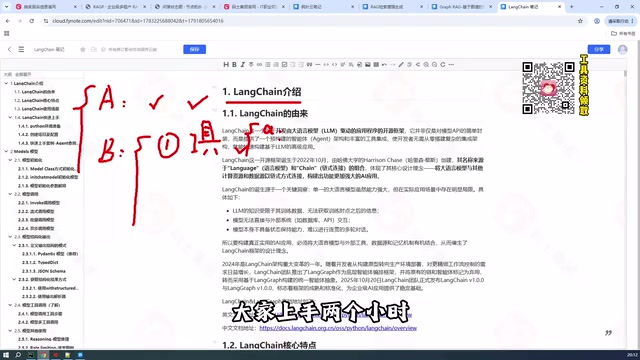This screenshot has width=640, height=360.
Task: Toggle bold formatting in editor toolbar
Action: point(234,64)
